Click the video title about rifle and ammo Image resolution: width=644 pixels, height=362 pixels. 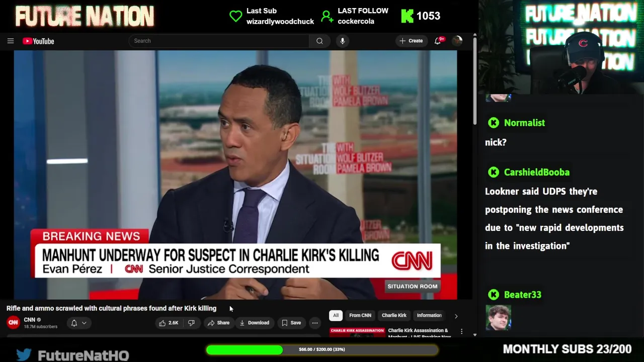pos(111,308)
